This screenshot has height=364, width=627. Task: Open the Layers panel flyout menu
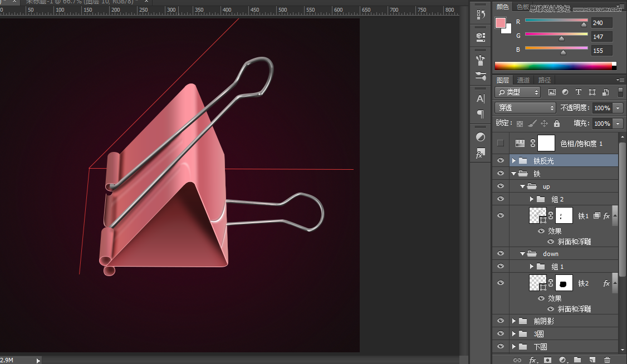click(620, 80)
